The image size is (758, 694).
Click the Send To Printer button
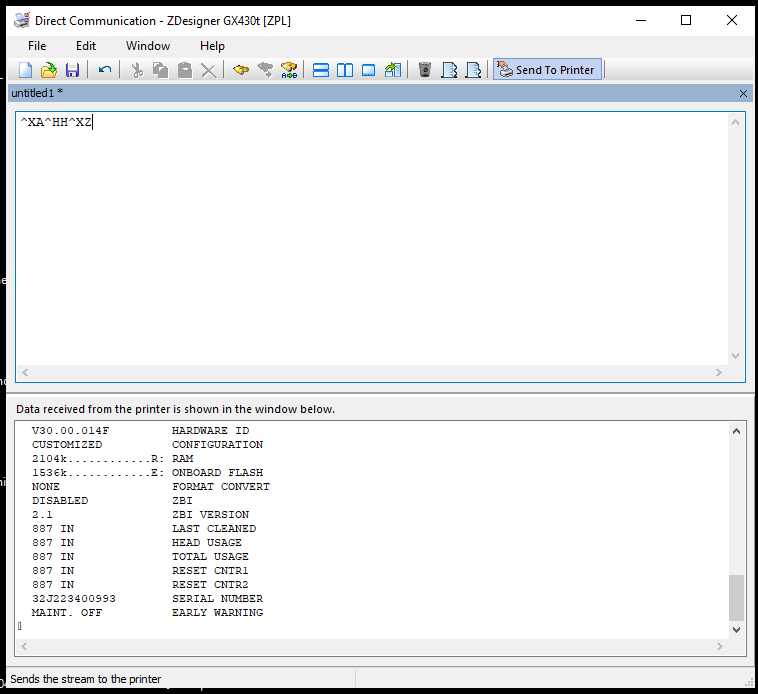pyautogui.click(x=547, y=70)
